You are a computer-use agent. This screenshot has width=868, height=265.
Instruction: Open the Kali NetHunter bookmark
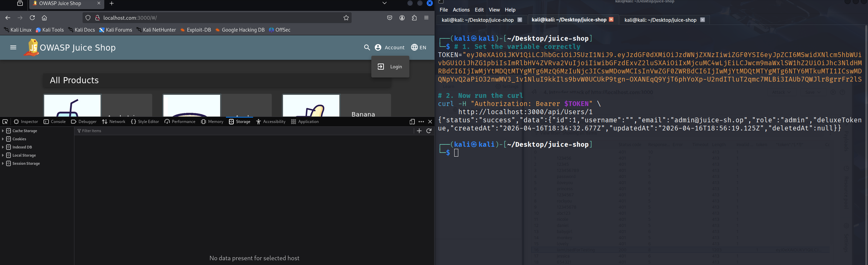(x=156, y=30)
